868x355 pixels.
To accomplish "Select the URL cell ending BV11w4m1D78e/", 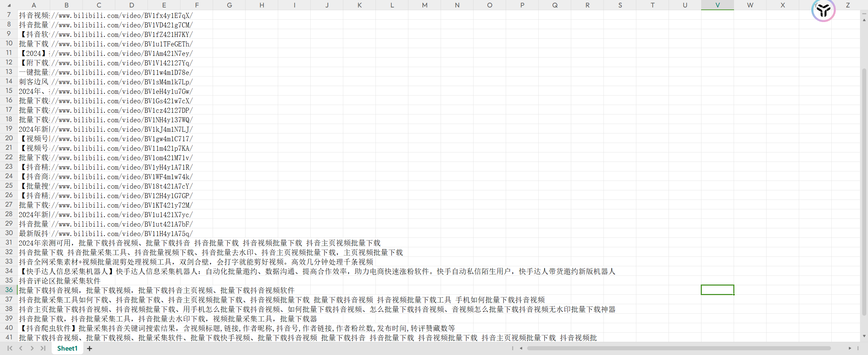I will 122,72.
